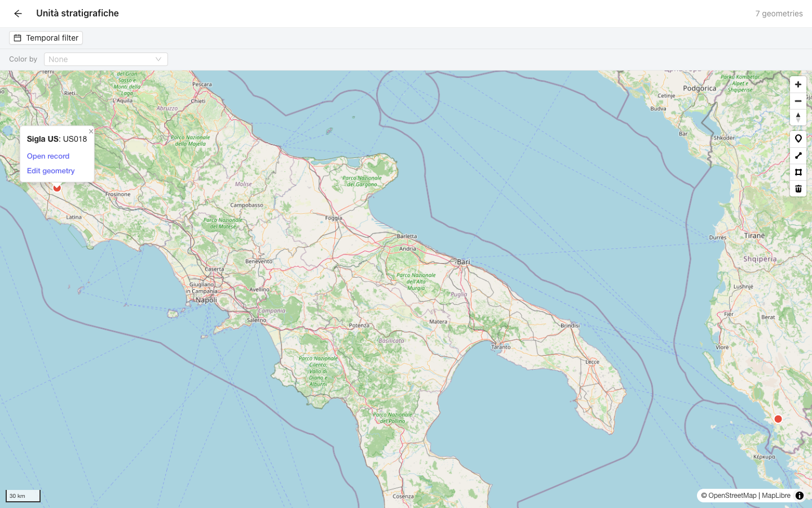
Task: Select the draw line tool
Action: (x=798, y=155)
